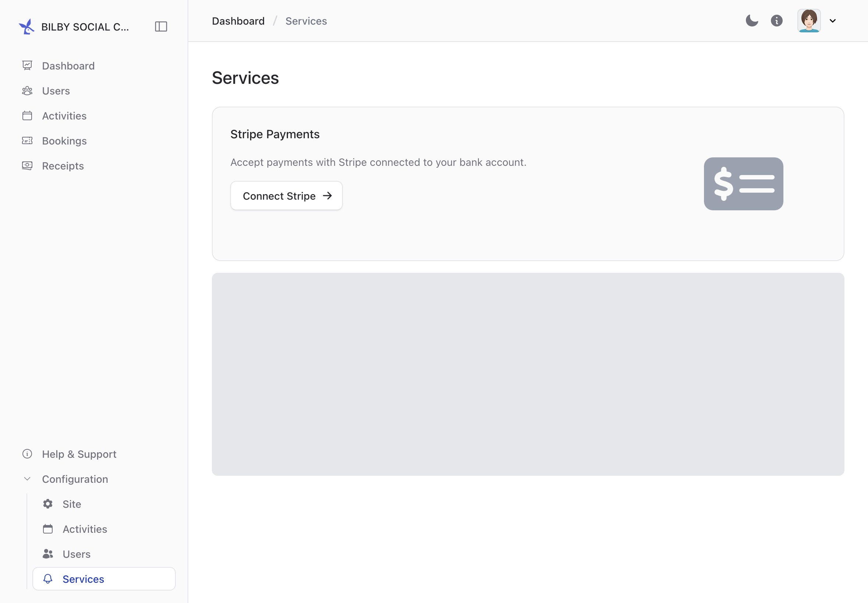
Task: Click the BILBY SOCIAL C... site name
Action: [x=85, y=27]
